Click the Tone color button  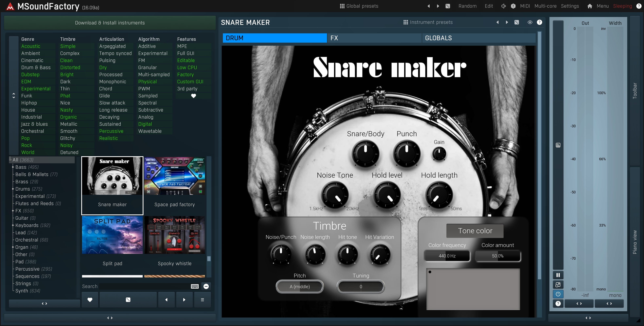[475, 231]
